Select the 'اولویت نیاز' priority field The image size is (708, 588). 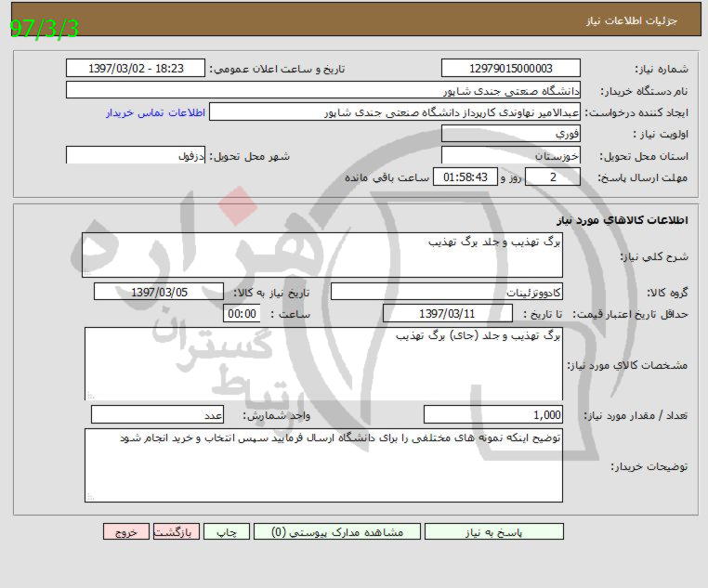pyautogui.click(x=510, y=134)
